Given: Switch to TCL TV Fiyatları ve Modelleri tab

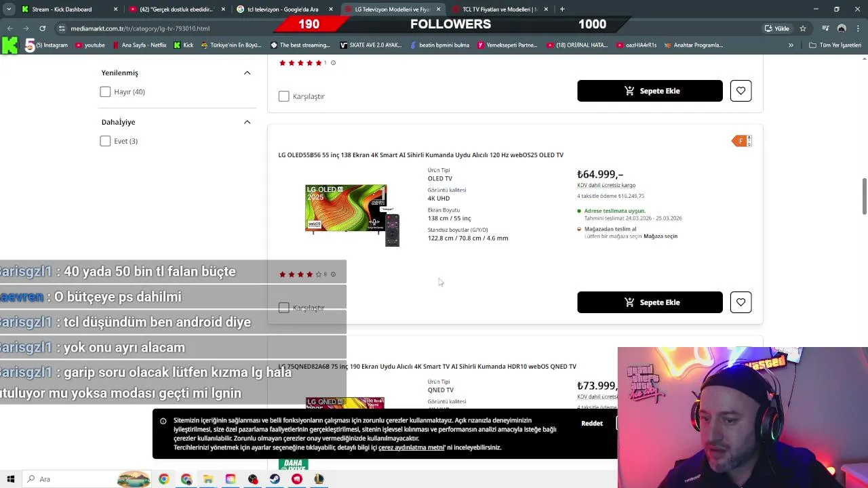Looking at the screenshot, I should point(500,9).
